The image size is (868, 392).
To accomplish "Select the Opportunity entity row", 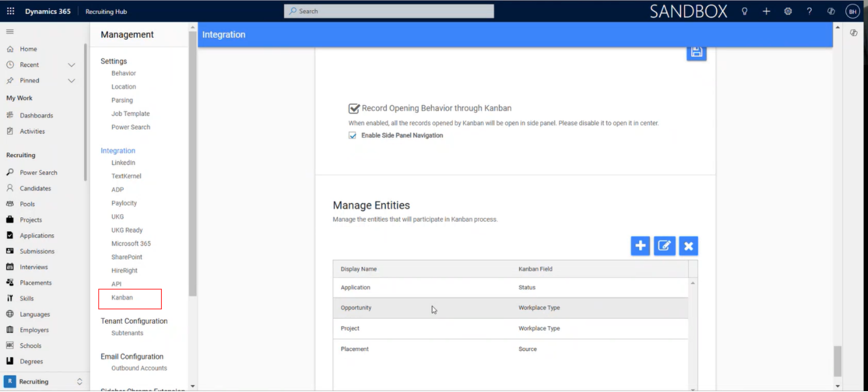I will (510, 308).
